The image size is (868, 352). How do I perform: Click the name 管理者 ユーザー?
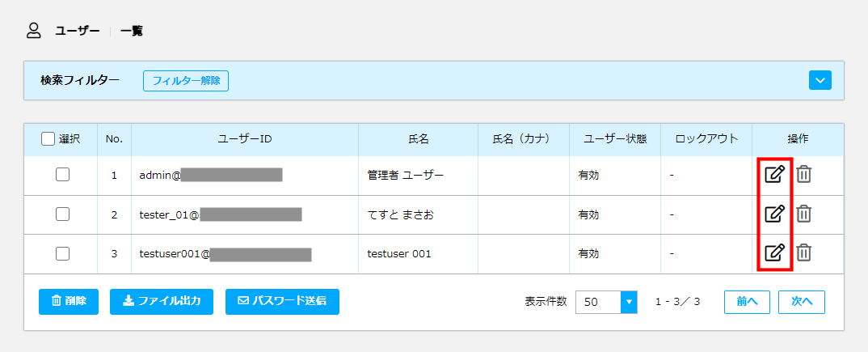tap(405, 175)
